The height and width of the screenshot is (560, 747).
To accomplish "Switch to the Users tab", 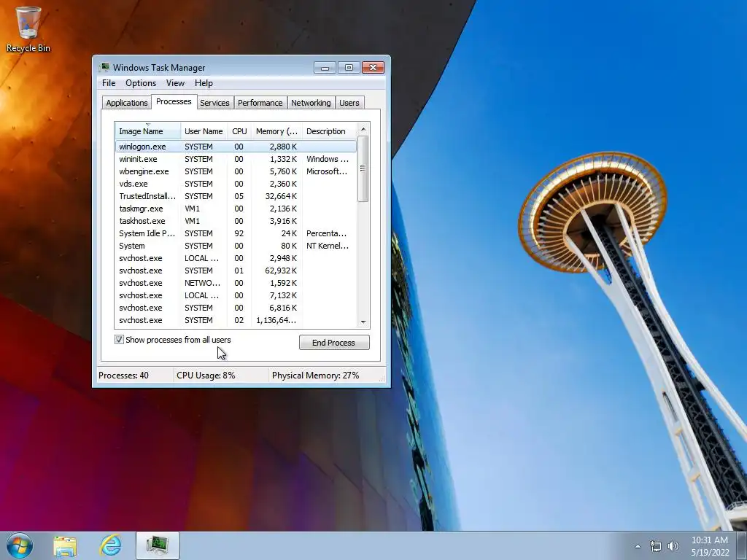I will coord(349,103).
